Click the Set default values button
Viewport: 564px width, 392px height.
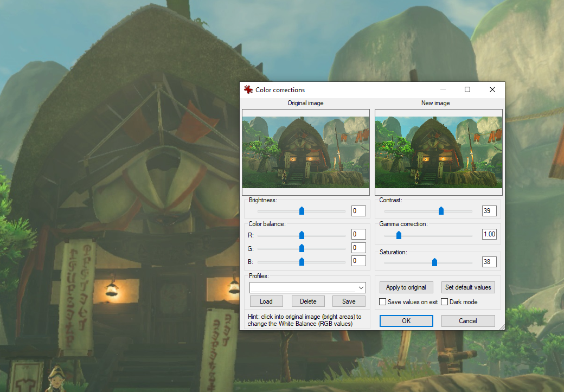pos(468,287)
